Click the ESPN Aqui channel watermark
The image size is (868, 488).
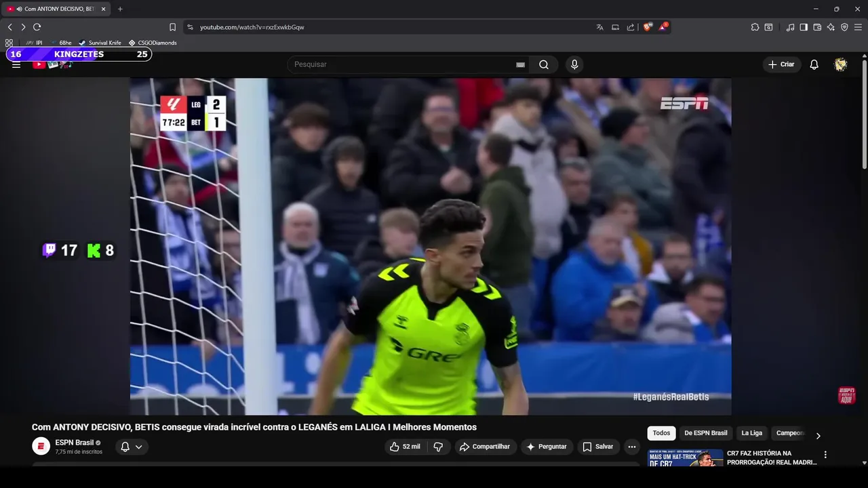pyautogui.click(x=846, y=395)
